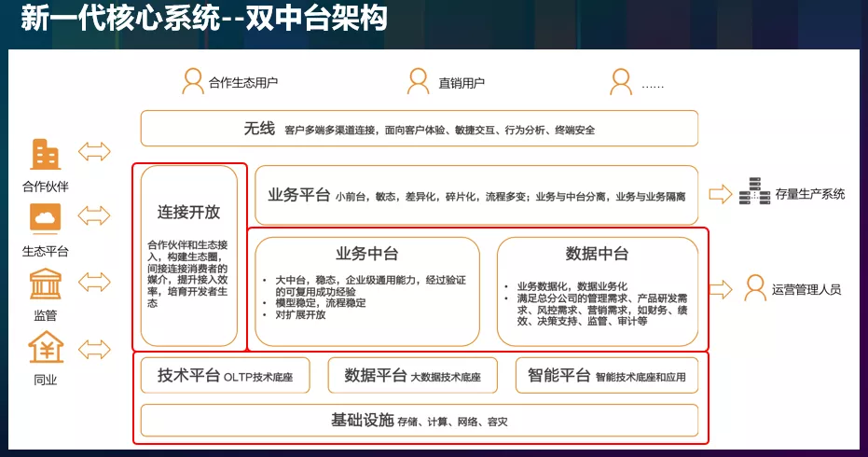The width and height of the screenshot is (868, 457).
Task: Click the 客户多端多渠道连接 description text
Action: click(439, 131)
